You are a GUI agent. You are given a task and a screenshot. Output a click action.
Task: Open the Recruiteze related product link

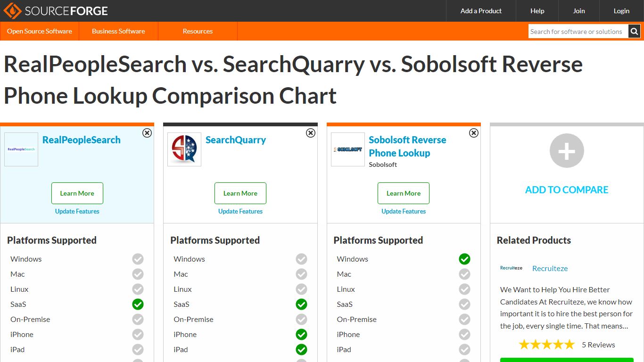point(550,268)
